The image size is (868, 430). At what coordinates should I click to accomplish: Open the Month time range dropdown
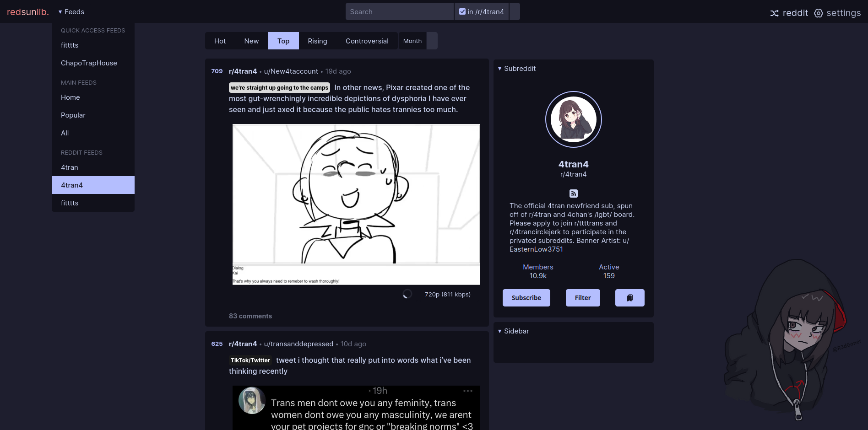coord(412,41)
